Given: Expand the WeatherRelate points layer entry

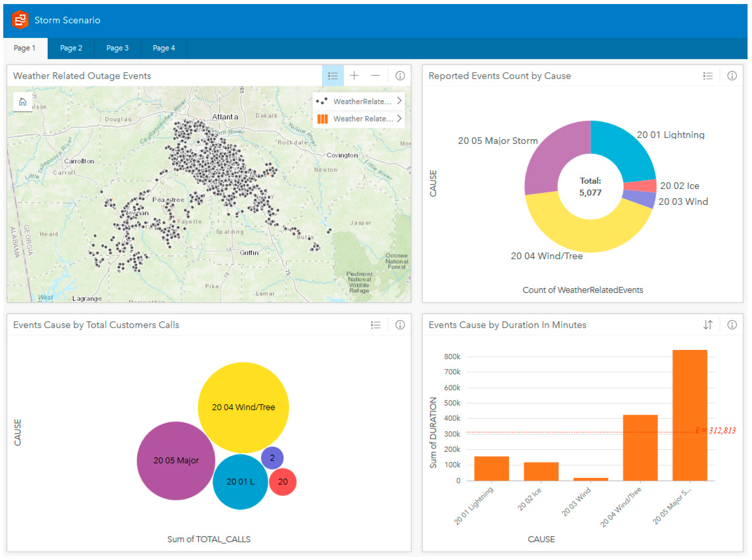Looking at the screenshot, I should [x=399, y=101].
